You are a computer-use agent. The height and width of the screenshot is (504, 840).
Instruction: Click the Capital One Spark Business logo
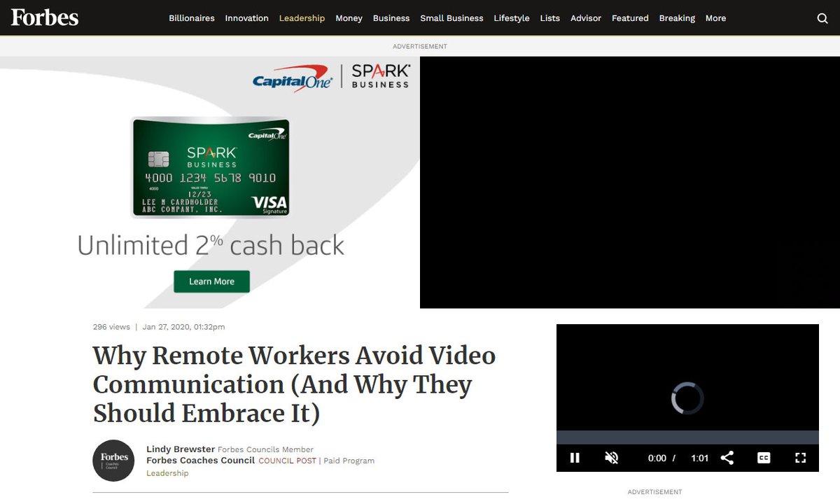point(331,77)
